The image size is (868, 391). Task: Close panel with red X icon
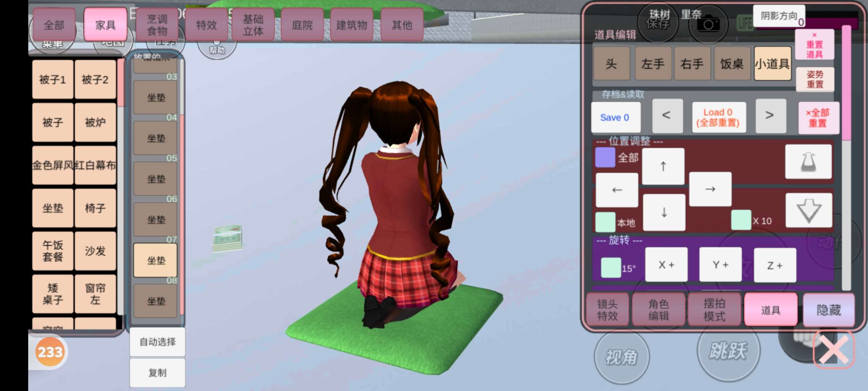(833, 349)
